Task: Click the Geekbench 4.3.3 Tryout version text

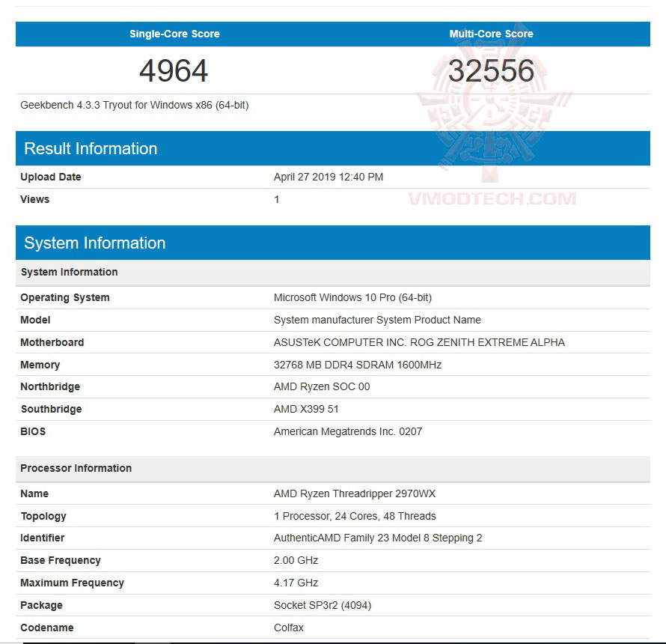Action: pyautogui.click(x=134, y=105)
